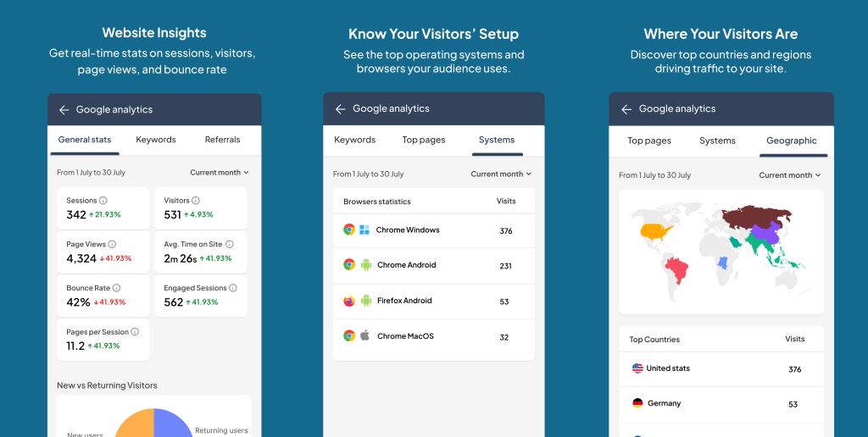The height and width of the screenshot is (437, 868).
Task: Click Chrome MacOS visits count 32
Action: [x=504, y=337]
